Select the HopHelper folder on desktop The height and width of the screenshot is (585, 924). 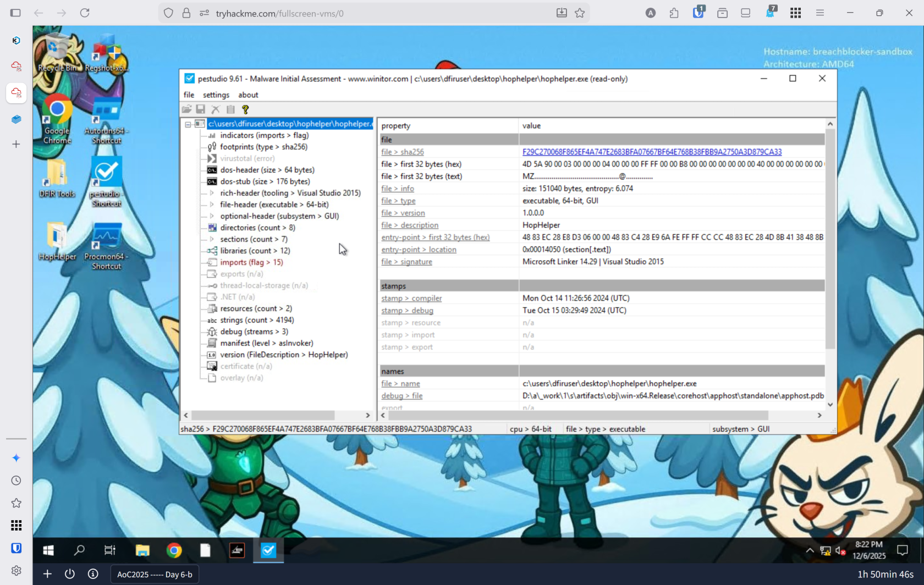click(57, 241)
